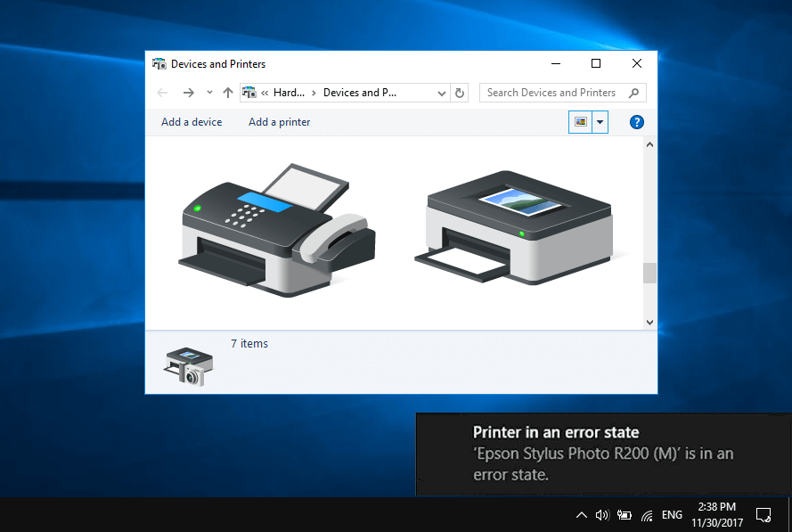
Task: Go up one folder level arrow
Action: [228, 93]
